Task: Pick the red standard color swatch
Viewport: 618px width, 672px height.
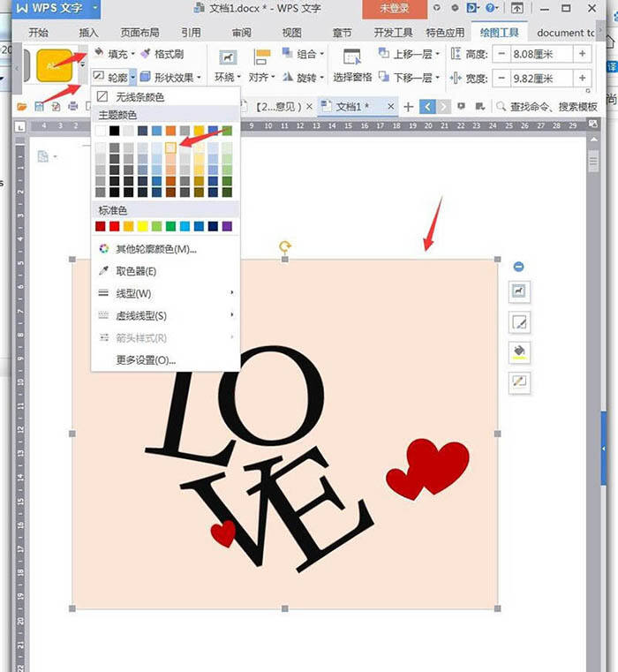Action: click(115, 227)
